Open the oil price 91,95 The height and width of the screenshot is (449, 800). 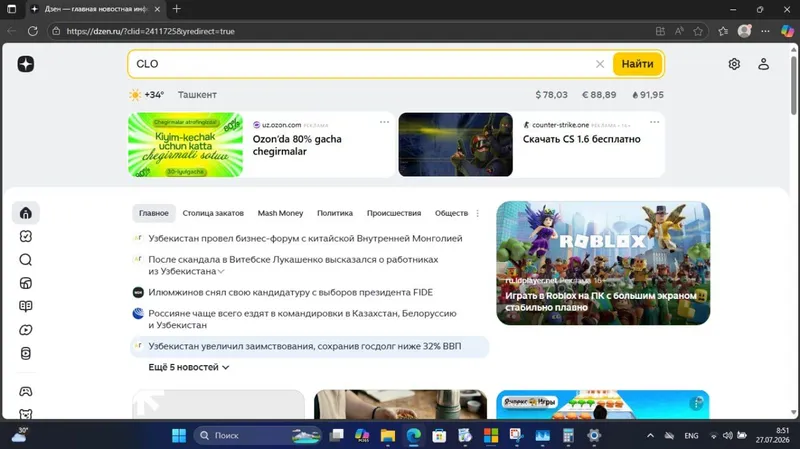[647, 95]
